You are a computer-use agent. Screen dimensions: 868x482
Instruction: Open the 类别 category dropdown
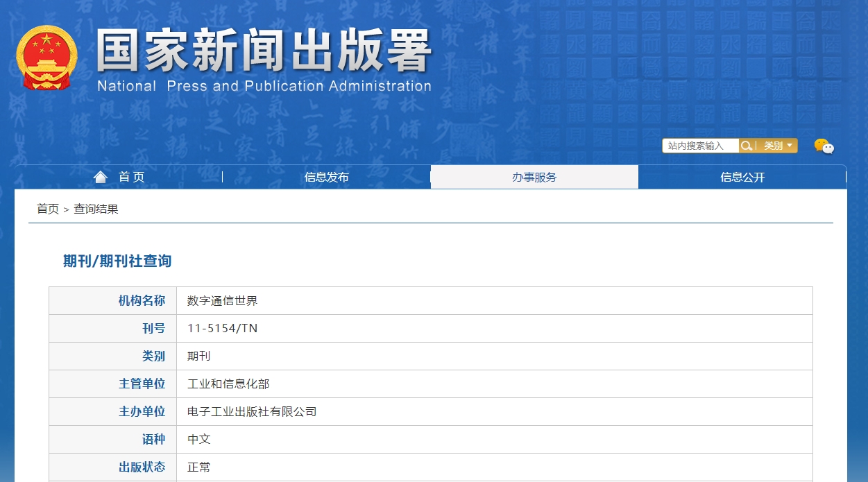click(x=777, y=146)
